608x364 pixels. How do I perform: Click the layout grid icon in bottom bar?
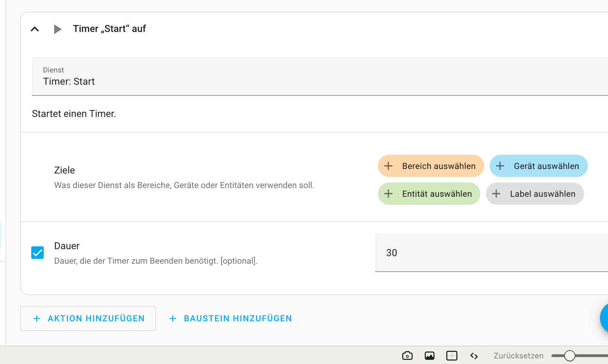click(x=452, y=356)
